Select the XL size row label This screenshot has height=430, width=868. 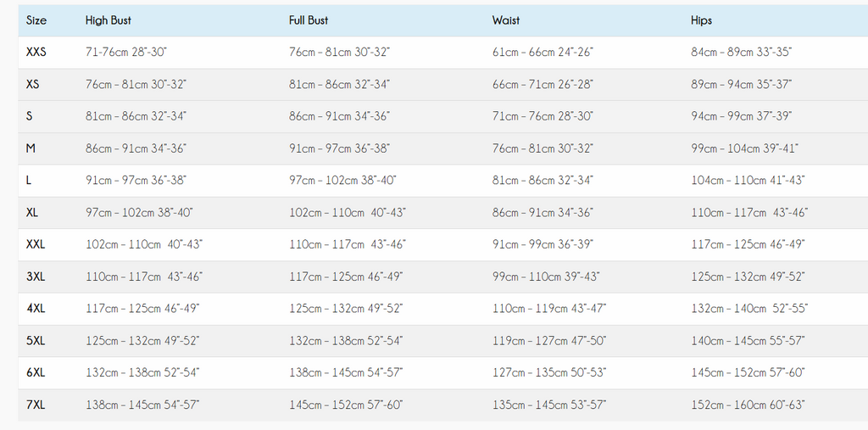[32, 213]
